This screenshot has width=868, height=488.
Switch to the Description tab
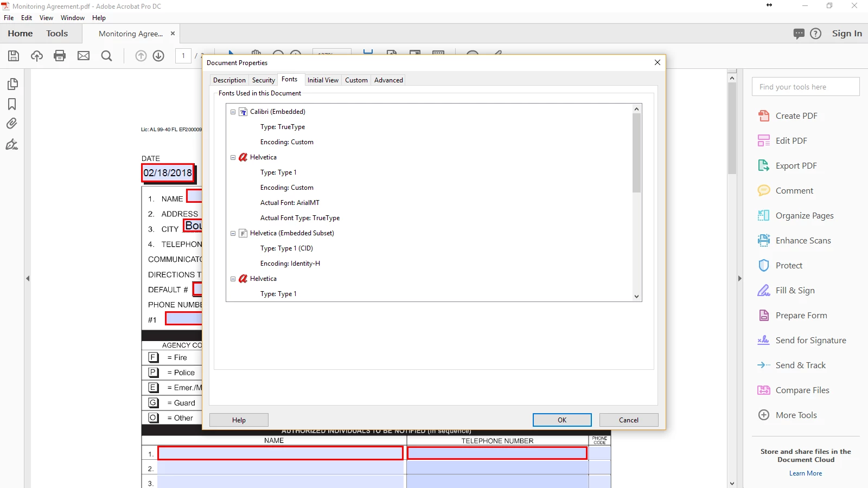tap(229, 80)
